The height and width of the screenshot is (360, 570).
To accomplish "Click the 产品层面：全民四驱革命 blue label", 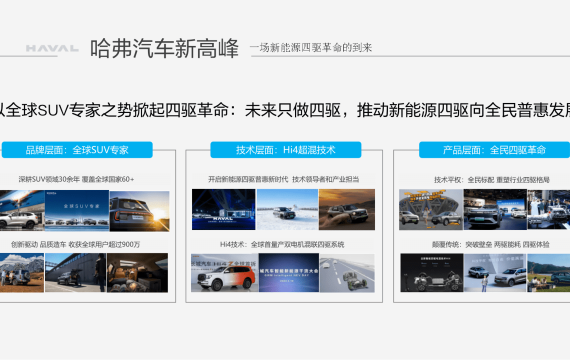I will (x=494, y=150).
